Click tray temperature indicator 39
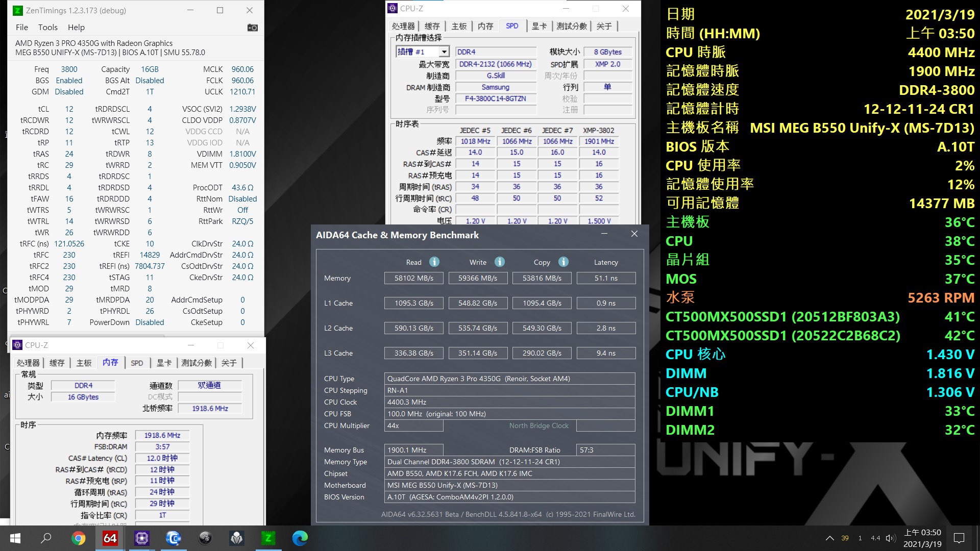980x551 pixels. pos(845,538)
